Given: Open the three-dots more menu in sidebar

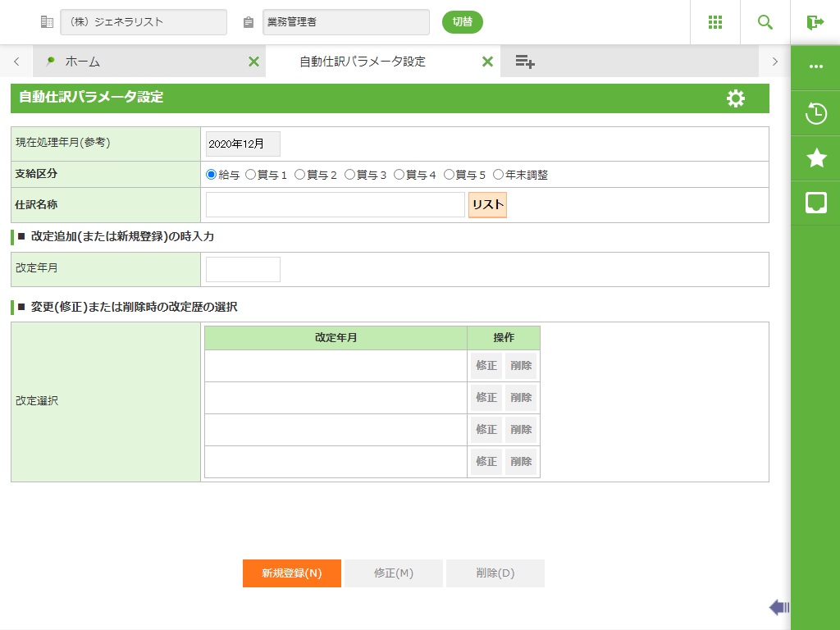Looking at the screenshot, I should click(815, 66).
